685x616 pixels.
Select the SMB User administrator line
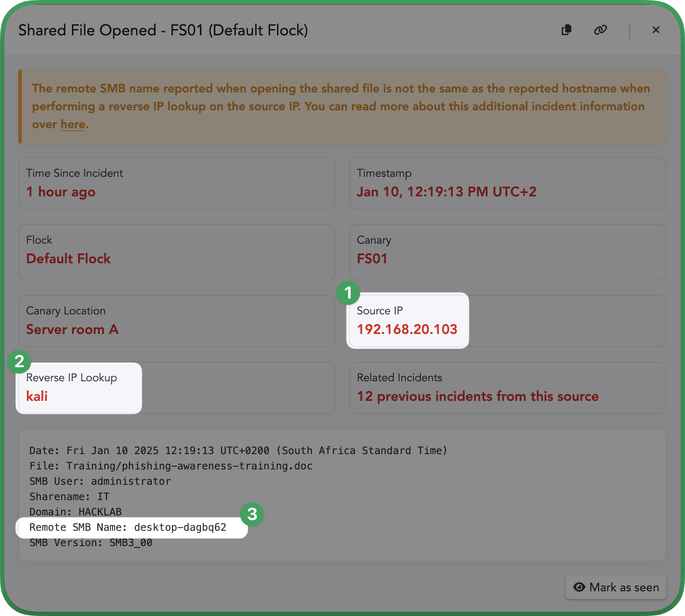click(100, 481)
